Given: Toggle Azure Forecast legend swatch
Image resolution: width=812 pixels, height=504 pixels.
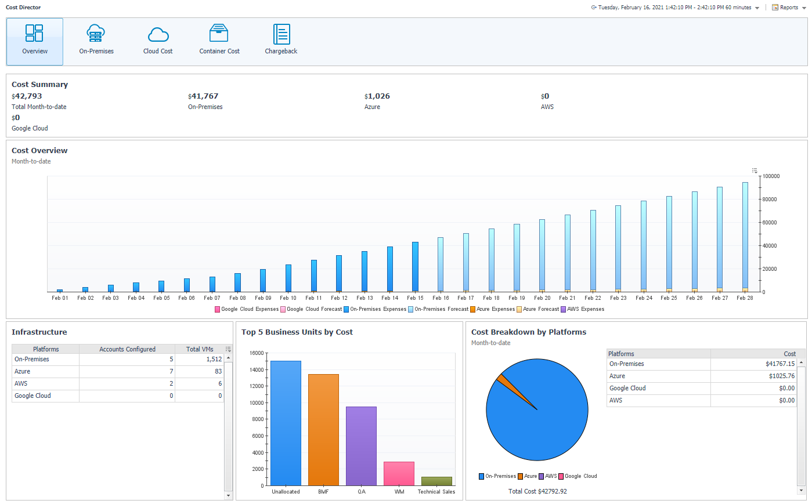Looking at the screenshot, I should click(x=519, y=309).
